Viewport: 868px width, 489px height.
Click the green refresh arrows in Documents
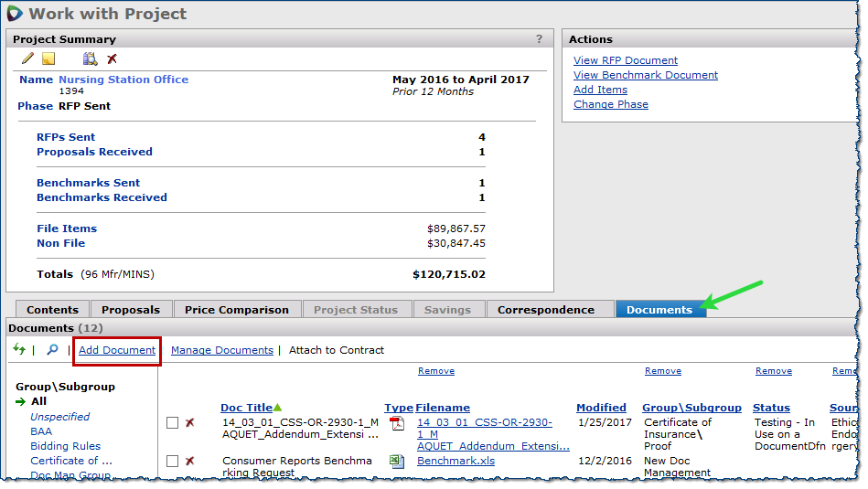(x=19, y=349)
